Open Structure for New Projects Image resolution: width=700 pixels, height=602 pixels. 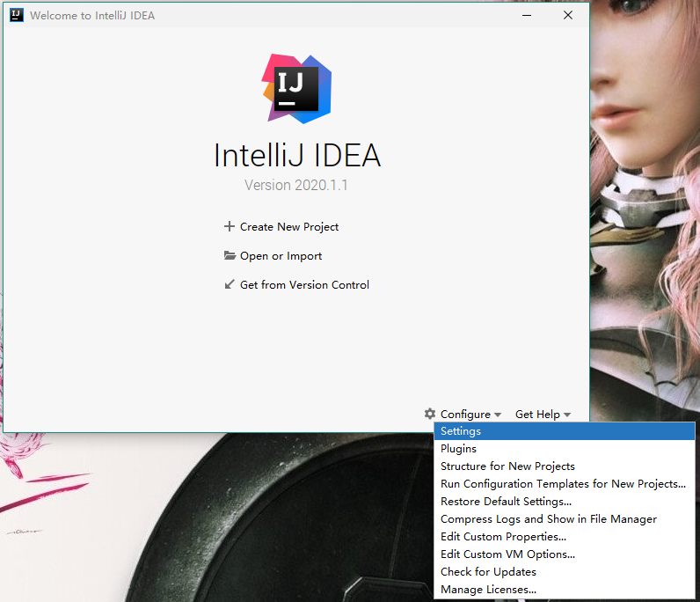(x=565, y=466)
